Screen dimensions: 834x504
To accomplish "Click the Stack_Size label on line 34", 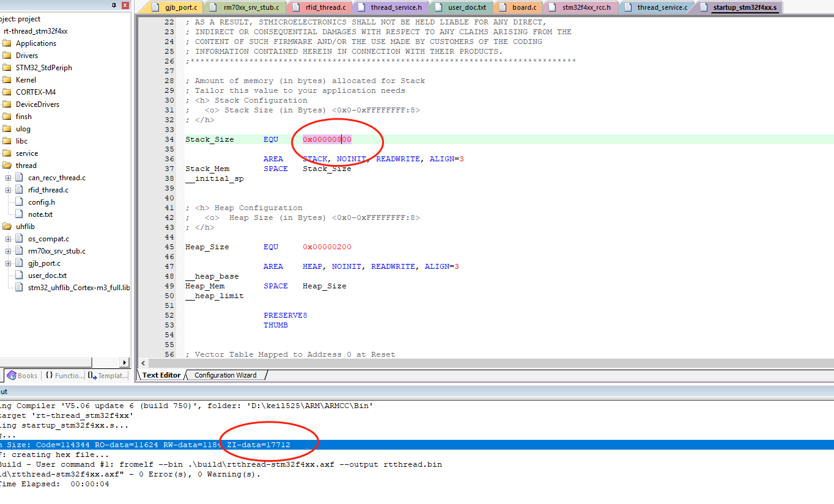I will coord(210,139).
